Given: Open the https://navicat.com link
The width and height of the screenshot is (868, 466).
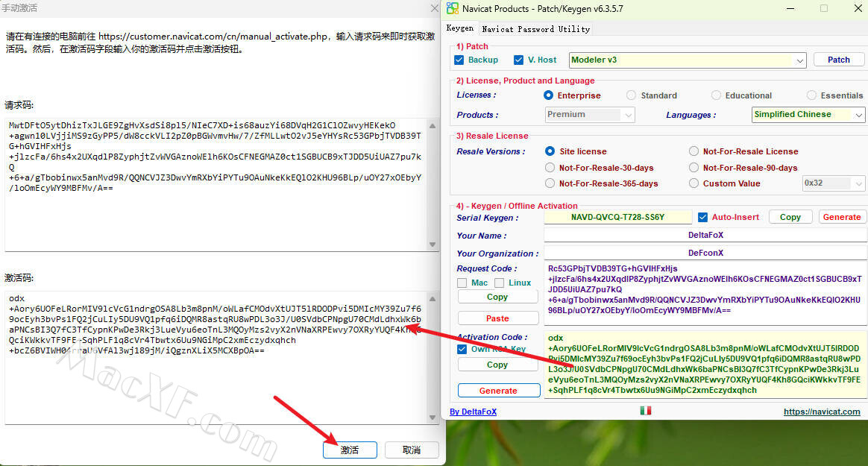Looking at the screenshot, I should 821,412.
